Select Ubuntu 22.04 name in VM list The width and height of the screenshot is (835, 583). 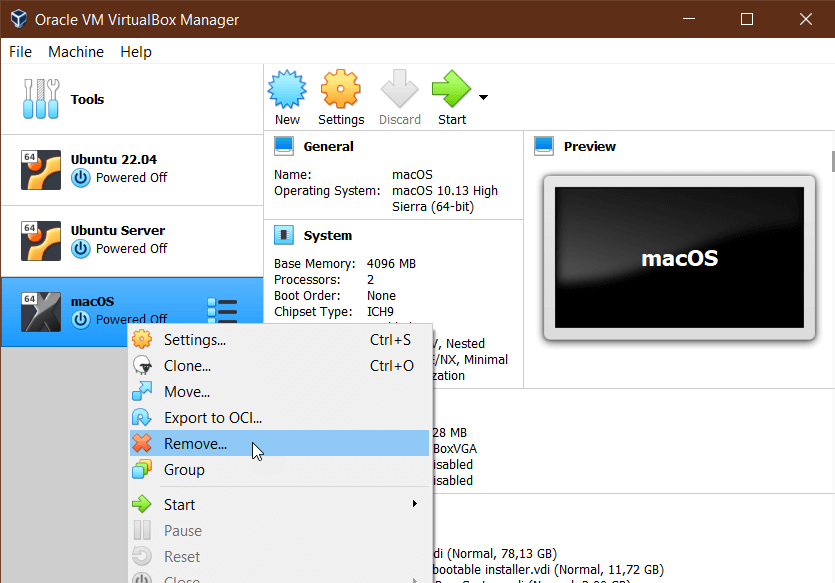pyautogui.click(x=113, y=159)
